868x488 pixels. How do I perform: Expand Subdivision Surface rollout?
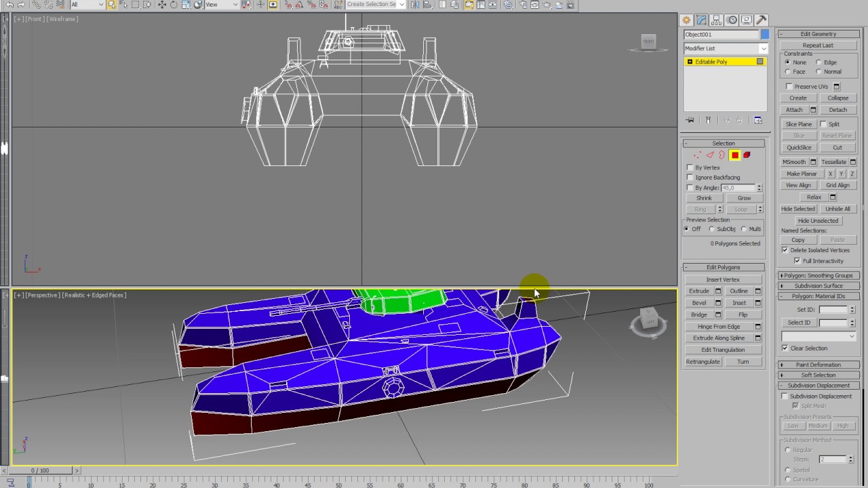point(818,286)
